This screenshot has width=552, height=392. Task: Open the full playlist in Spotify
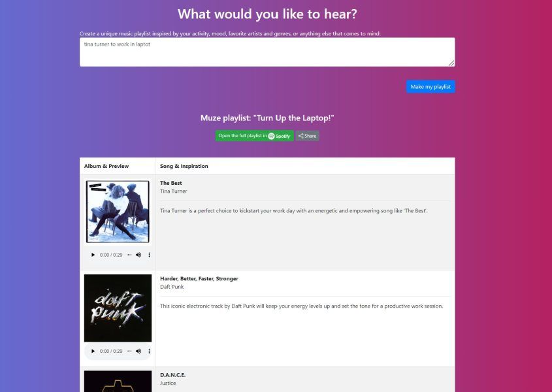coord(255,136)
